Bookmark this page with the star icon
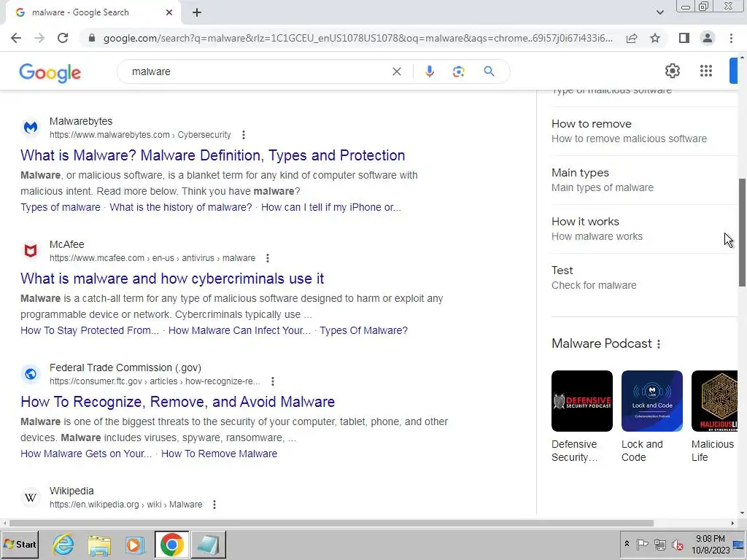Image resolution: width=747 pixels, height=560 pixels. (655, 38)
